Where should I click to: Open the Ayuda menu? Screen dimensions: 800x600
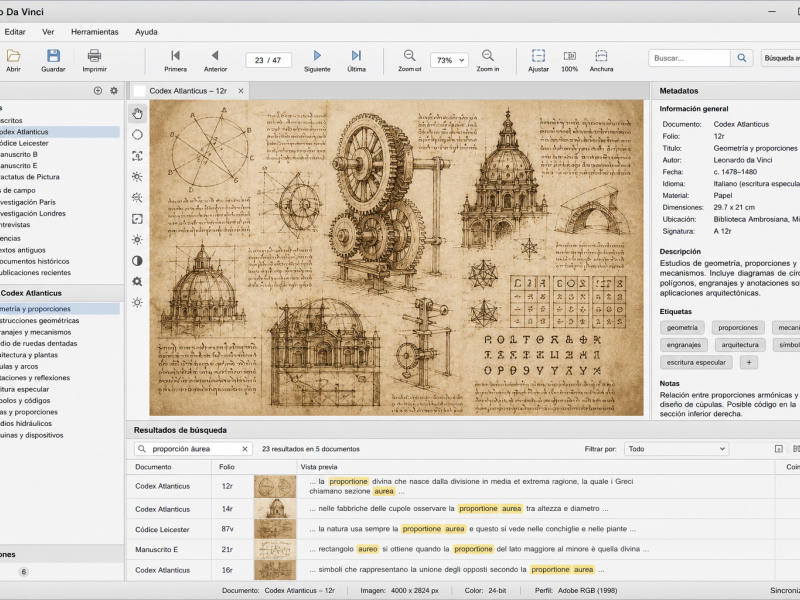146,32
